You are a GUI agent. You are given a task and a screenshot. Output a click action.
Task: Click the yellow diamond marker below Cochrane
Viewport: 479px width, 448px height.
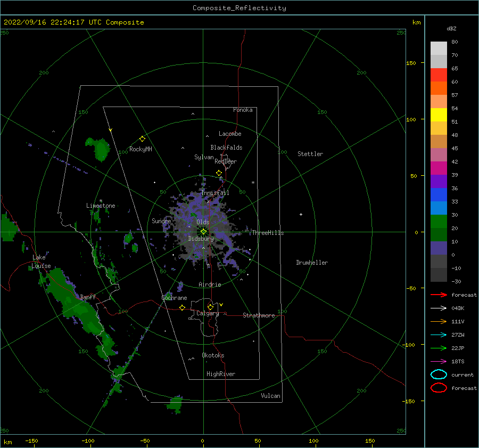tap(182, 307)
